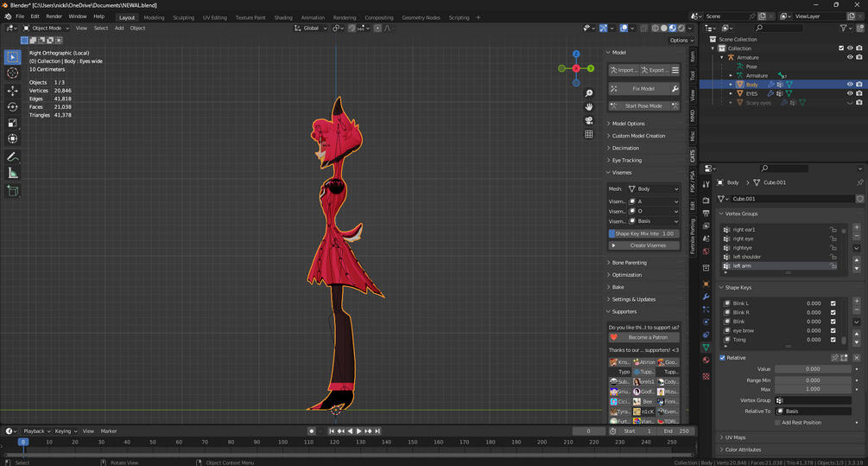
Task: Open the CATS Model hamburger menu
Action: [x=675, y=70]
